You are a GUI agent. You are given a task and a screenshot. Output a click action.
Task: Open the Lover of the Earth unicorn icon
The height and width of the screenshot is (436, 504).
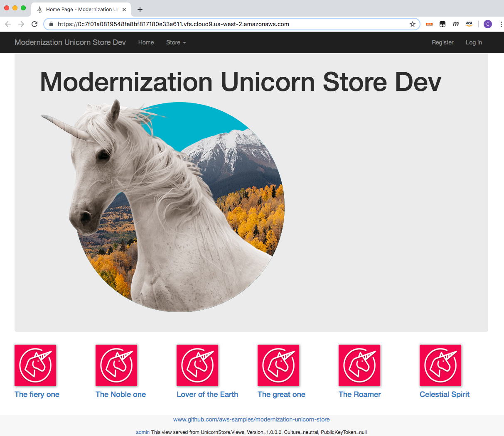point(197,365)
